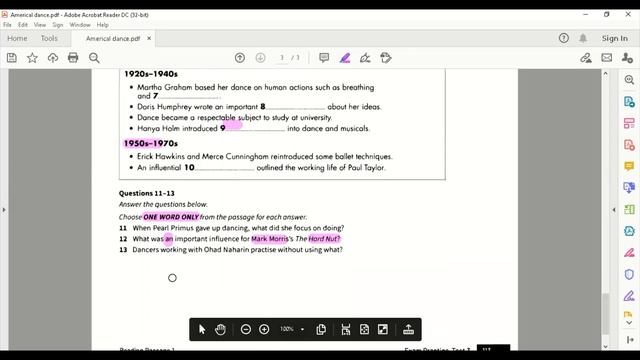Click the Stamp tool icon in toolbar
640x360 pixels.
[386, 58]
